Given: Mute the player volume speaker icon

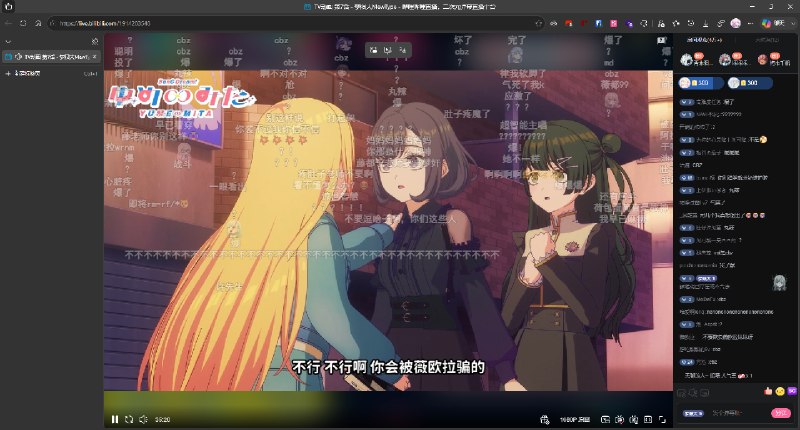Looking at the screenshot, I should 143,419.
